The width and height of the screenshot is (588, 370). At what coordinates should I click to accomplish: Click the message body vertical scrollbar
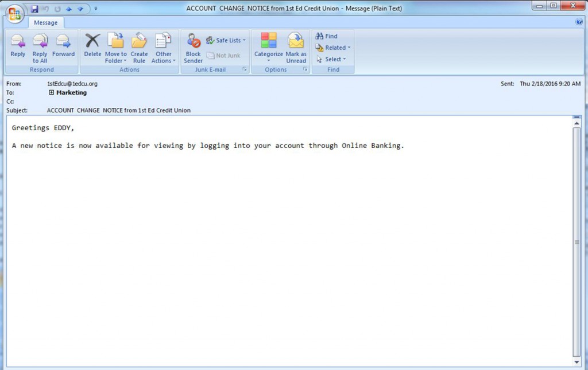[577, 241]
